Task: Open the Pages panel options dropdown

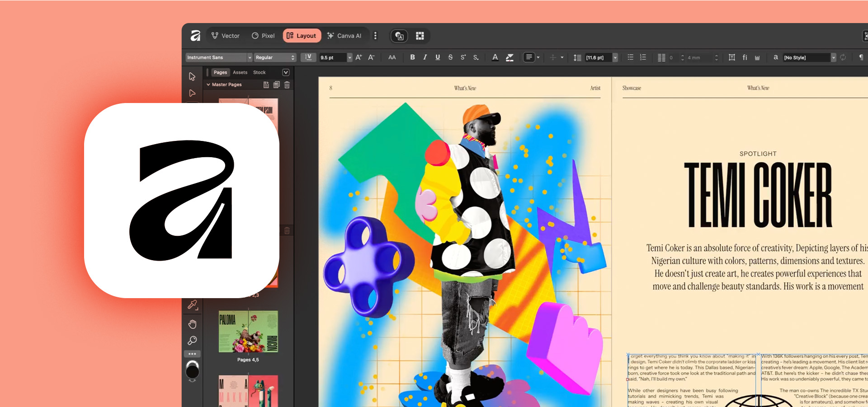Action: (286, 72)
